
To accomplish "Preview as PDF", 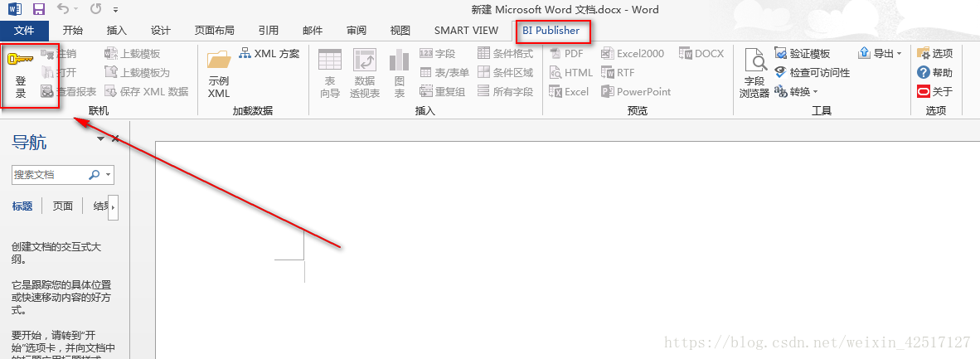I will click(x=567, y=54).
